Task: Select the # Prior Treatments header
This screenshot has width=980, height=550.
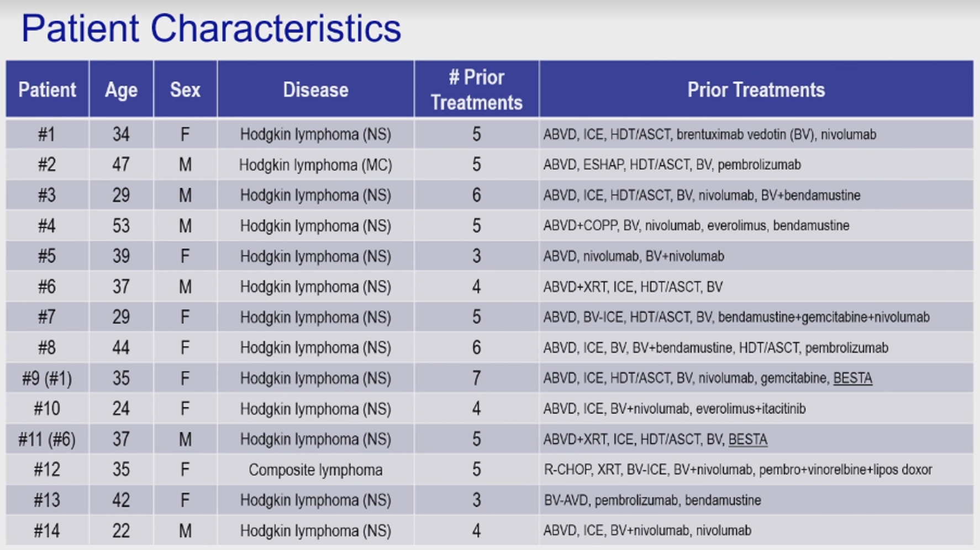Action: point(476,89)
